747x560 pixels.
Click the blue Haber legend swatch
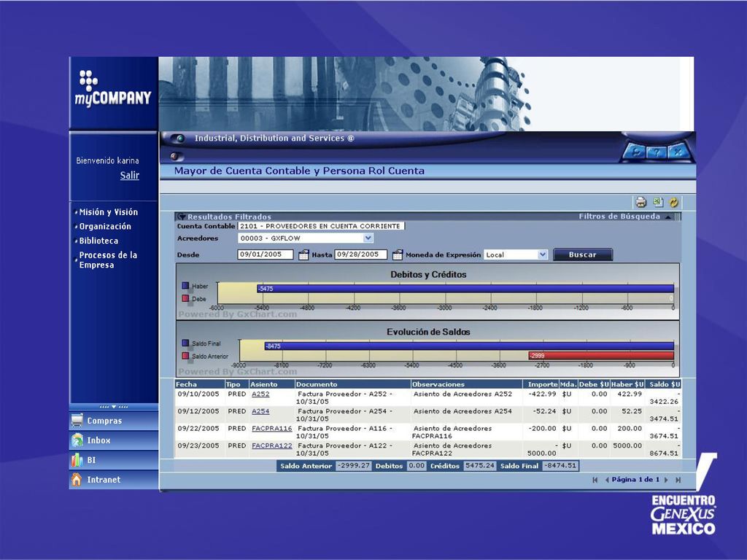(185, 286)
